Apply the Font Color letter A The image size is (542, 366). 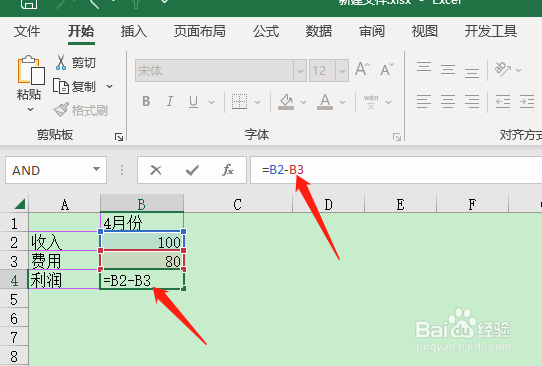point(325,102)
